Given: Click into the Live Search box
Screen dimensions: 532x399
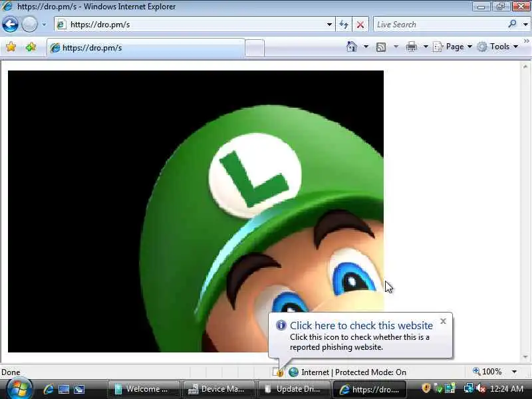Looking at the screenshot, I should pos(440,25).
